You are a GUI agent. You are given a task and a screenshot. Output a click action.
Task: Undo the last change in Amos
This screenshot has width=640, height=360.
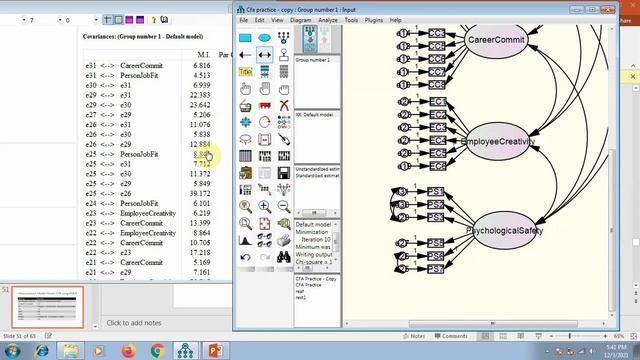245,257
